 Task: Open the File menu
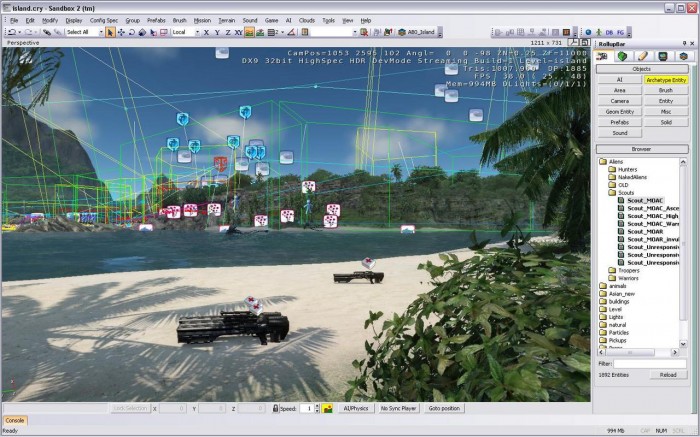14,21
